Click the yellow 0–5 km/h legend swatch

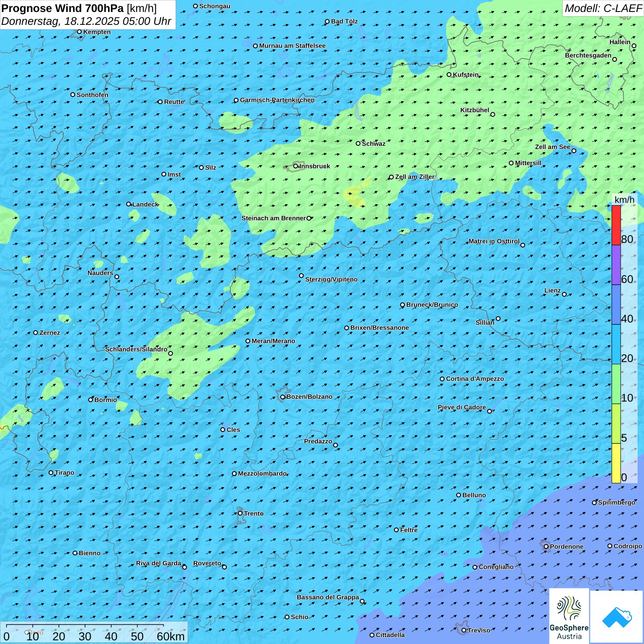pyautogui.click(x=616, y=463)
